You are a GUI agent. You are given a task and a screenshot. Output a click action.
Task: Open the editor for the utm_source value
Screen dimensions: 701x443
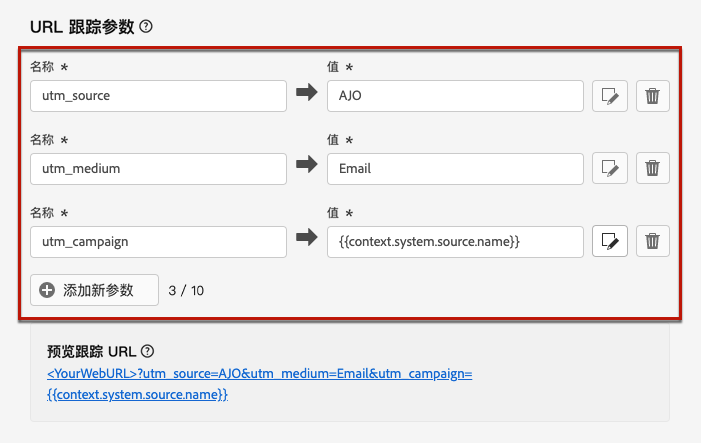[x=610, y=96]
